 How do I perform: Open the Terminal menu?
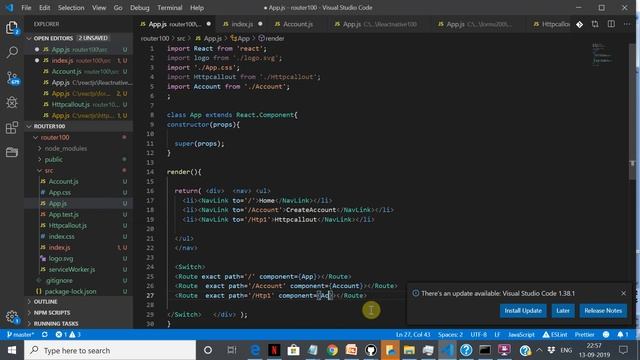169,8
